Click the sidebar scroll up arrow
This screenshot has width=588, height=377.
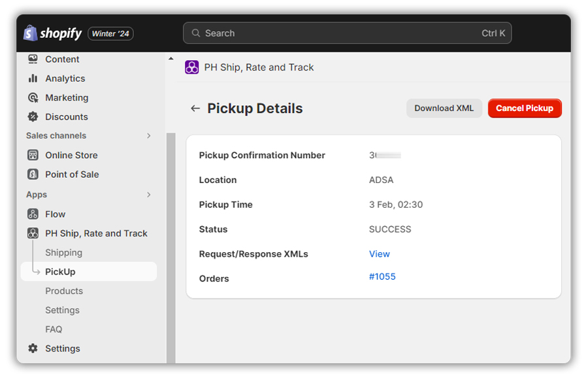pyautogui.click(x=171, y=59)
